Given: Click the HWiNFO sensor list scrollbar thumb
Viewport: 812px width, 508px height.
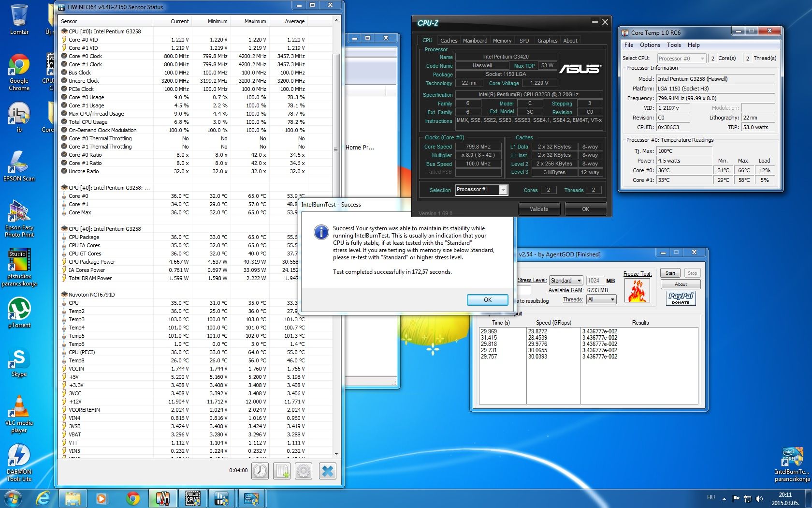Looking at the screenshot, I should (x=336, y=150).
